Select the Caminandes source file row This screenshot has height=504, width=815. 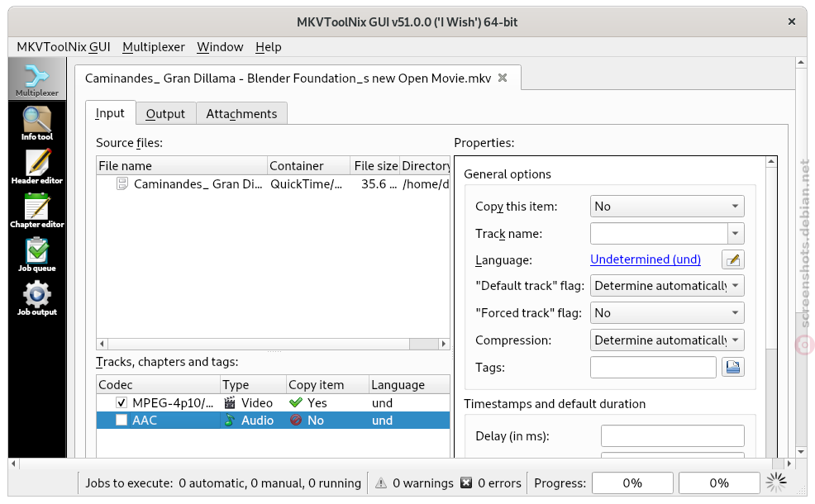pos(273,184)
